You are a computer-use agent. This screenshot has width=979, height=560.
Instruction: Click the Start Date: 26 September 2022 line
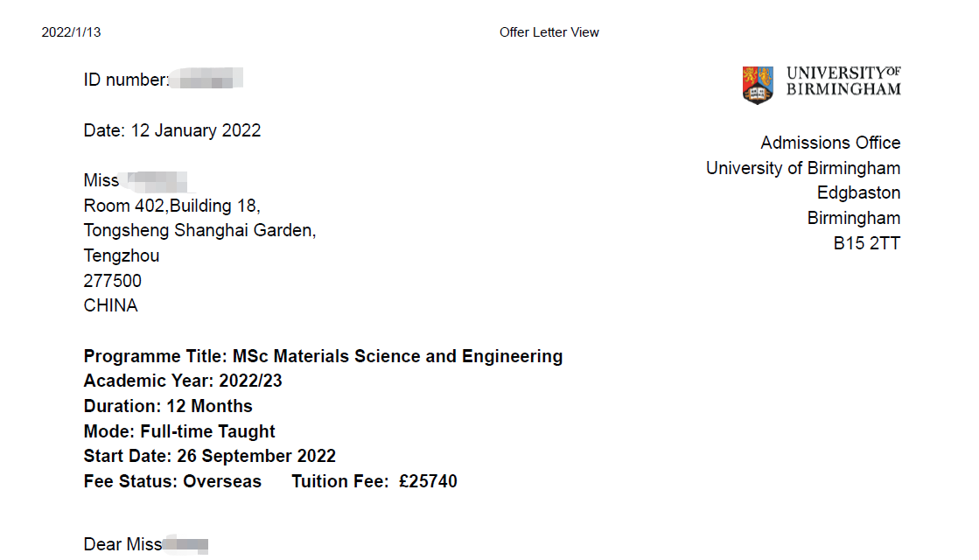[210, 456]
